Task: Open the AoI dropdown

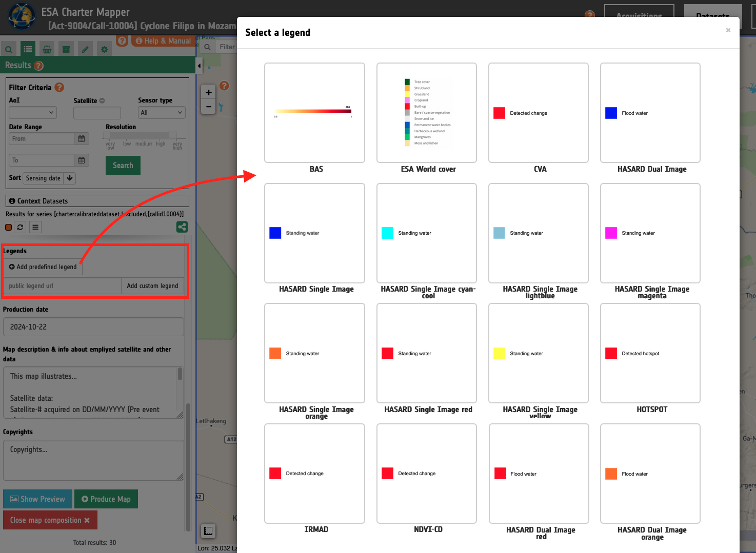Action: tap(33, 112)
